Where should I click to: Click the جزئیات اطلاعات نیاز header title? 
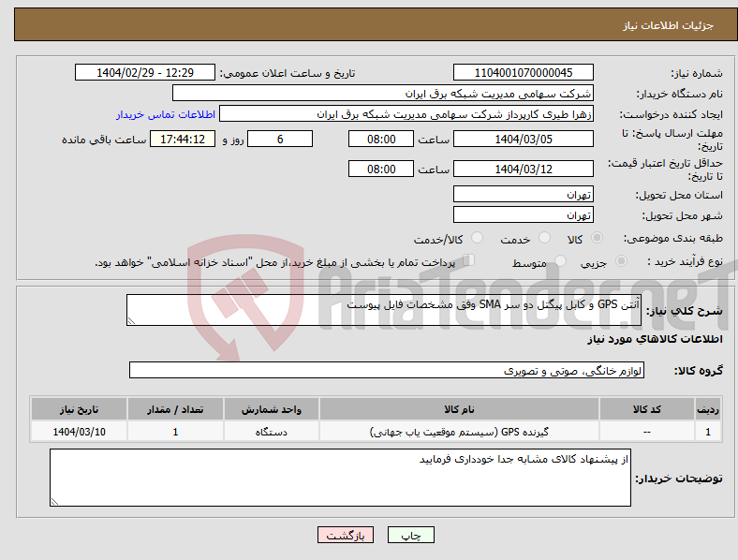tap(669, 25)
